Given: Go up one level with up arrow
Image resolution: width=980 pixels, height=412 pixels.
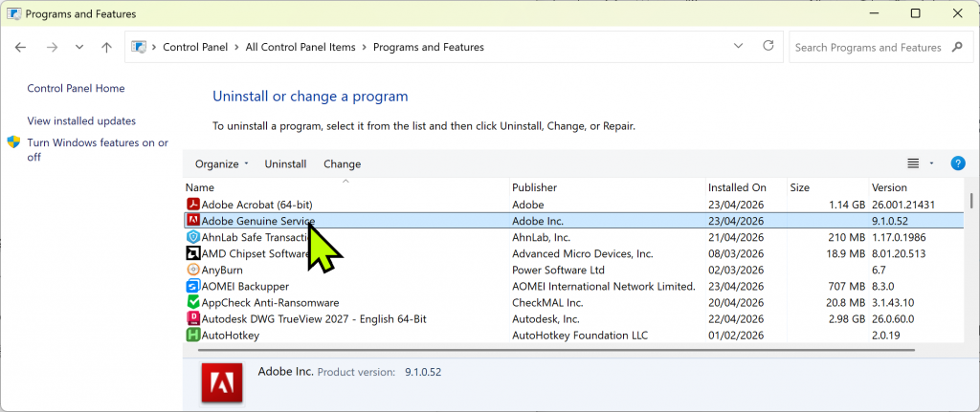Looking at the screenshot, I should click(107, 48).
